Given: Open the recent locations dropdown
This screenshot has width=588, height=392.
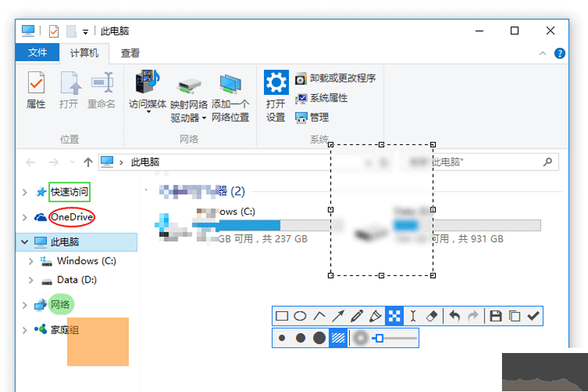Looking at the screenshot, I should (72, 162).
